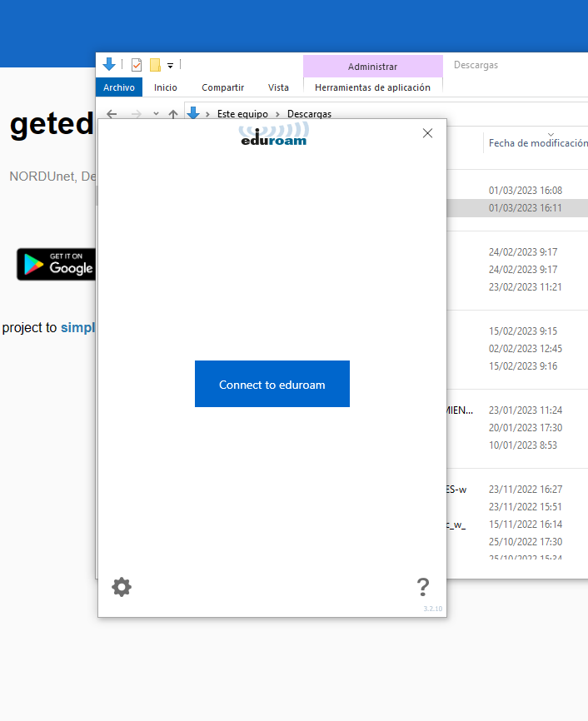Image resolution: width=588 pixels, height=721 pixels.
Task: Select file row dated 23/02/2023 11:21
Action: tap(517, 287)
